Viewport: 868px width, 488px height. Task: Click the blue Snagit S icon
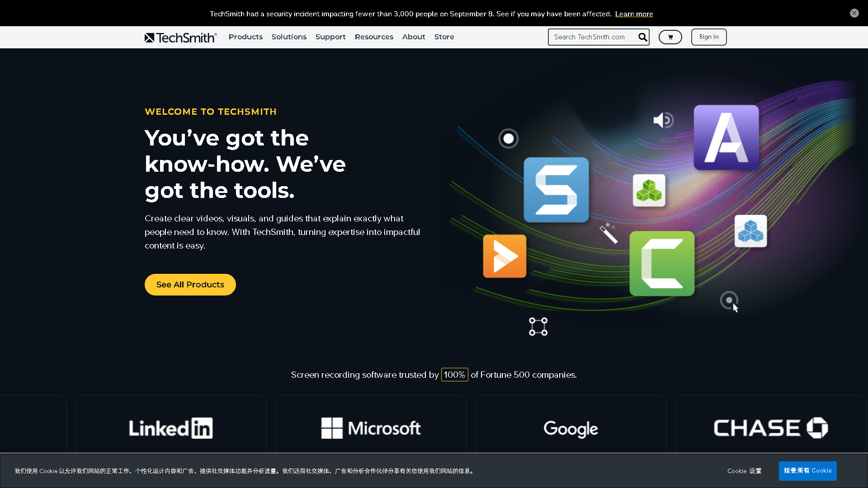(556, 190)
